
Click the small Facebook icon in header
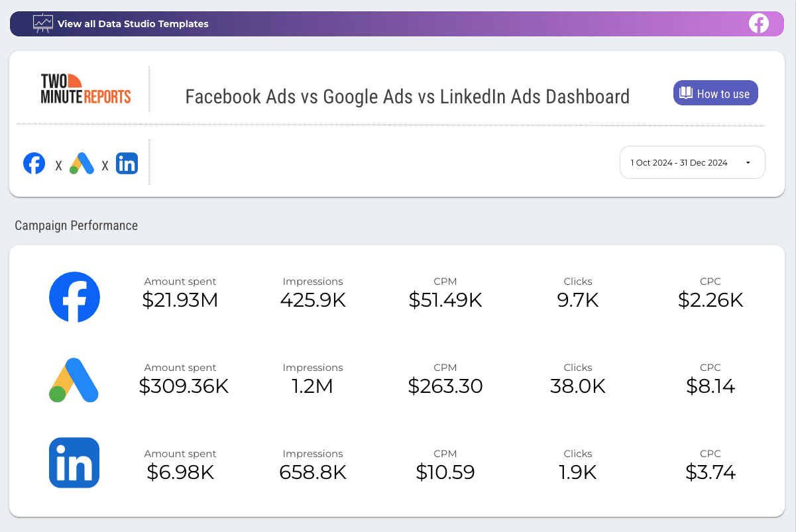coord(34,163)
